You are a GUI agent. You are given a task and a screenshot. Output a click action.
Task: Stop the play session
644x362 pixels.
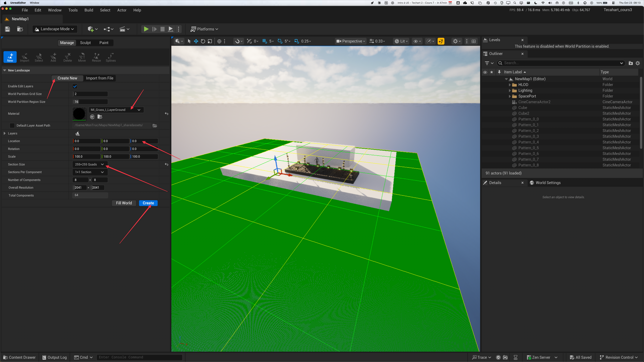click(163, 29)
